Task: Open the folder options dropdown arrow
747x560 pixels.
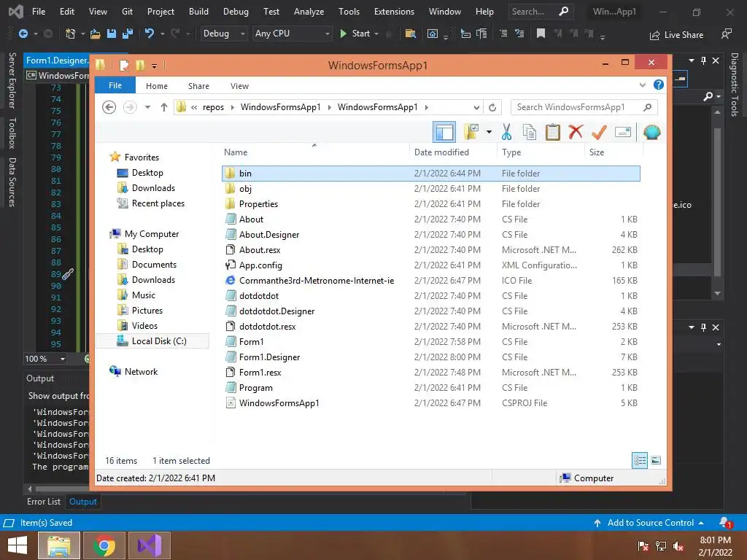Action: pos(489,132)
